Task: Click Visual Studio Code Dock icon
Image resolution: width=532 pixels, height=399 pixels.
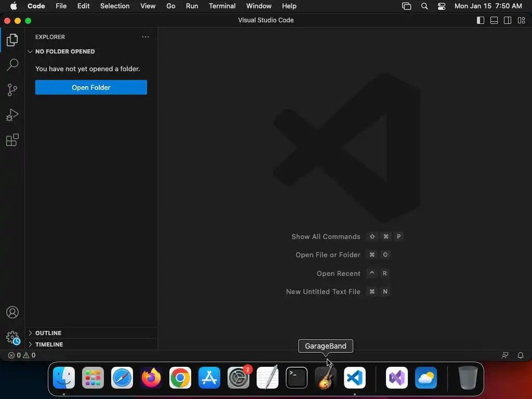Action: [355, 378]
